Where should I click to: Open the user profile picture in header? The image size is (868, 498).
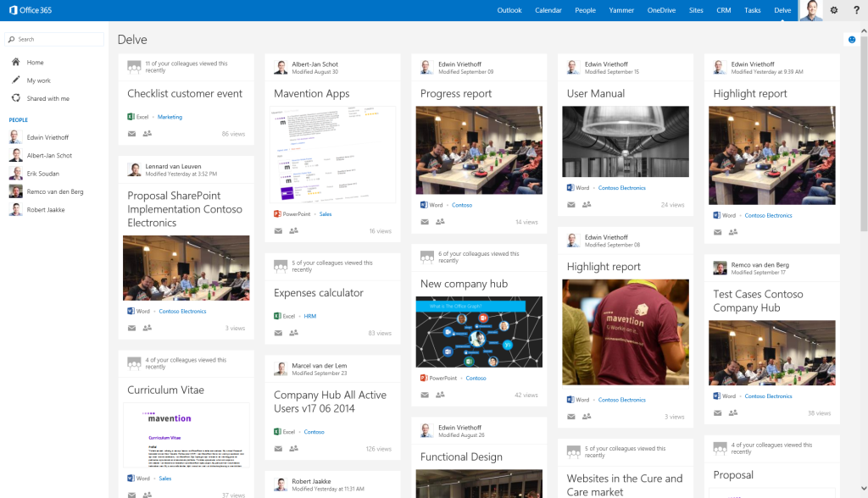[x=811, y=10]
